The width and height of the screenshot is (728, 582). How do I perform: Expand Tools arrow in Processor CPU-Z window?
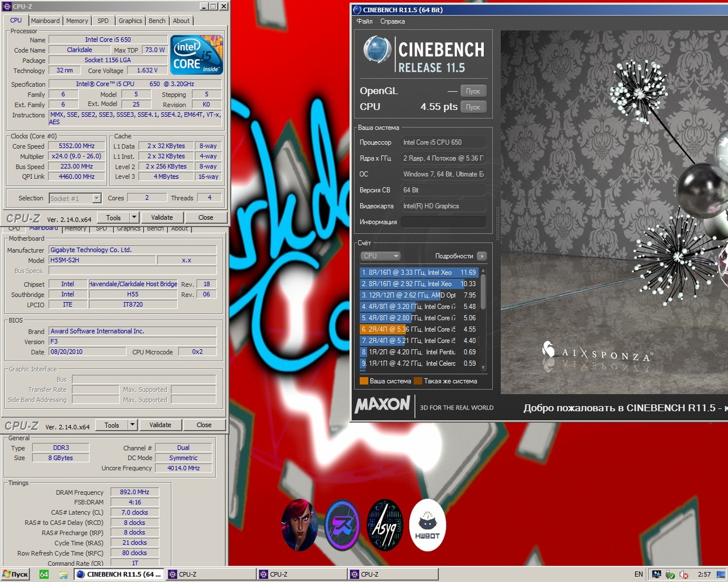[x=134, y=218]
